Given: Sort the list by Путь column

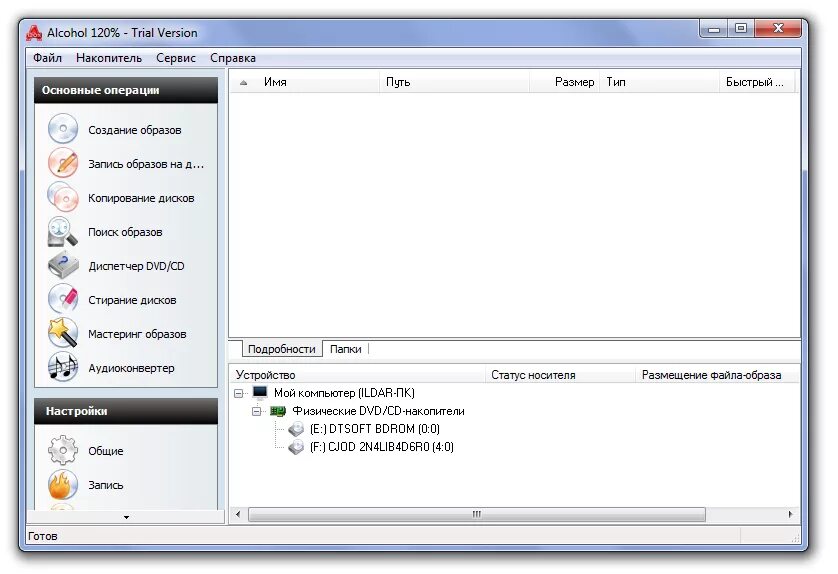Looking at the screenshot, I should [x=454, y=82].
